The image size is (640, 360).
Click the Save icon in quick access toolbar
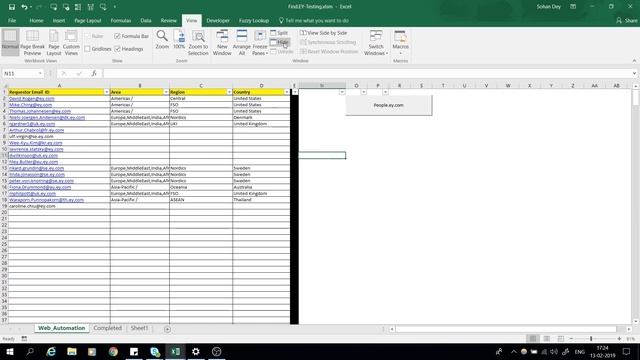point(12,7)
